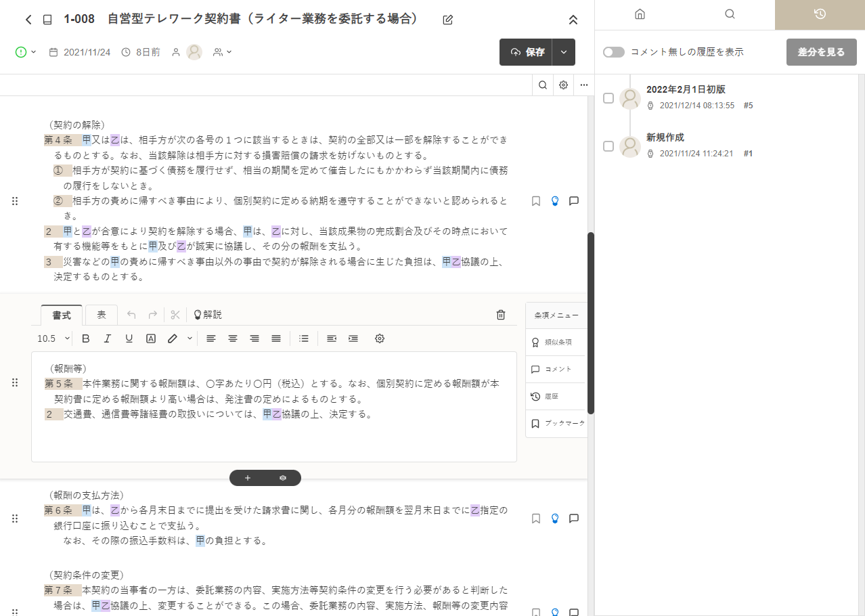The image size is (865, 616).
Task: Toggle the bulleted list
Action: tap(304, 338)
